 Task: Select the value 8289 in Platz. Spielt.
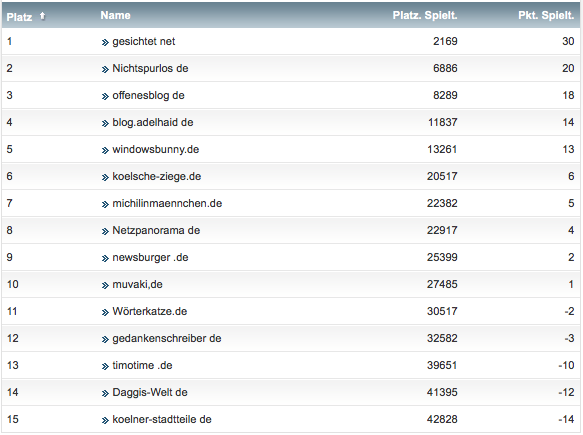pyautogui.click(x=445, y=95)
